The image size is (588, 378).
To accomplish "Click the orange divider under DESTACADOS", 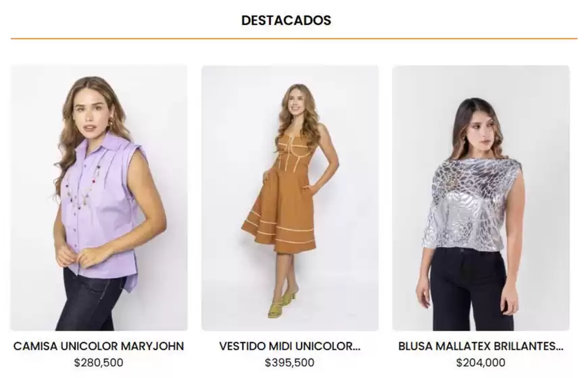I will click(x=294, y=38).
